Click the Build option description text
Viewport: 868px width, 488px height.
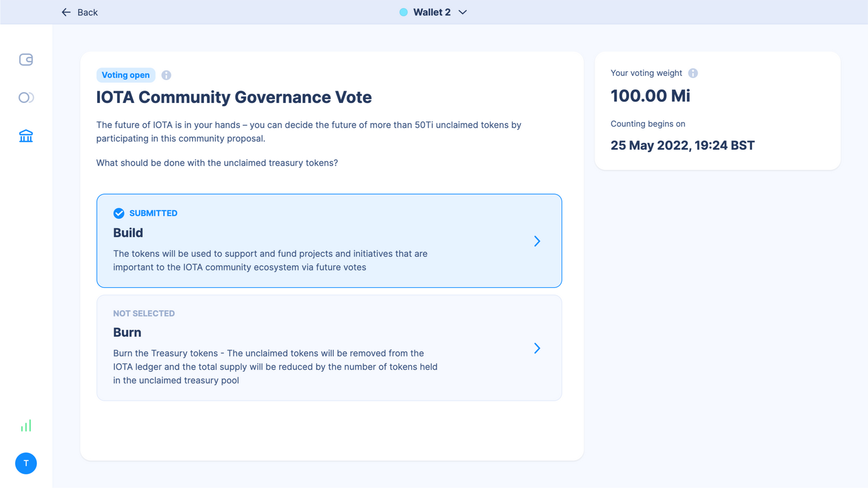tap(270, 260)
